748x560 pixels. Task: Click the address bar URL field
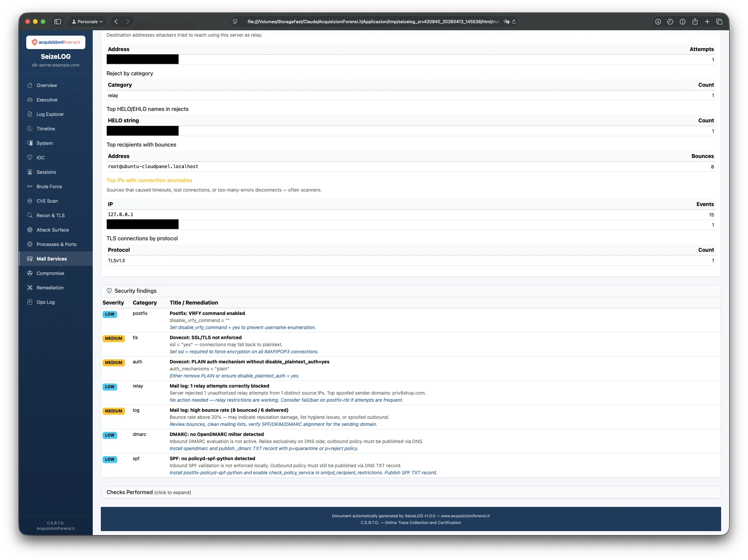click(x=372, y=21)
